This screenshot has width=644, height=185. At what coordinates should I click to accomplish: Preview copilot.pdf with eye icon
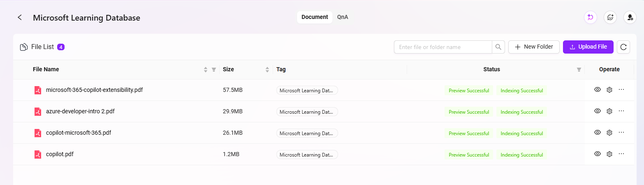tap(598, 154)
